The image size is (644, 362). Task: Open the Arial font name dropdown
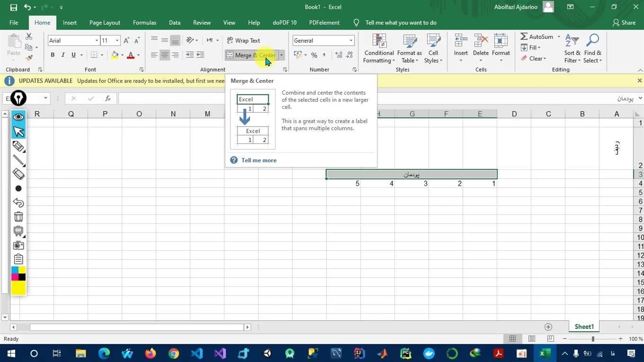click(97, 41)
